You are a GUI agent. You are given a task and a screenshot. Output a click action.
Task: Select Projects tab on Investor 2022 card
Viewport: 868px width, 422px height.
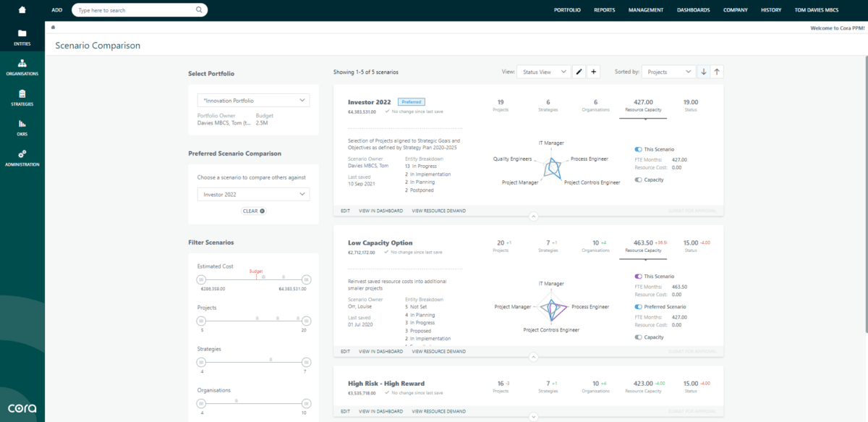501,105
